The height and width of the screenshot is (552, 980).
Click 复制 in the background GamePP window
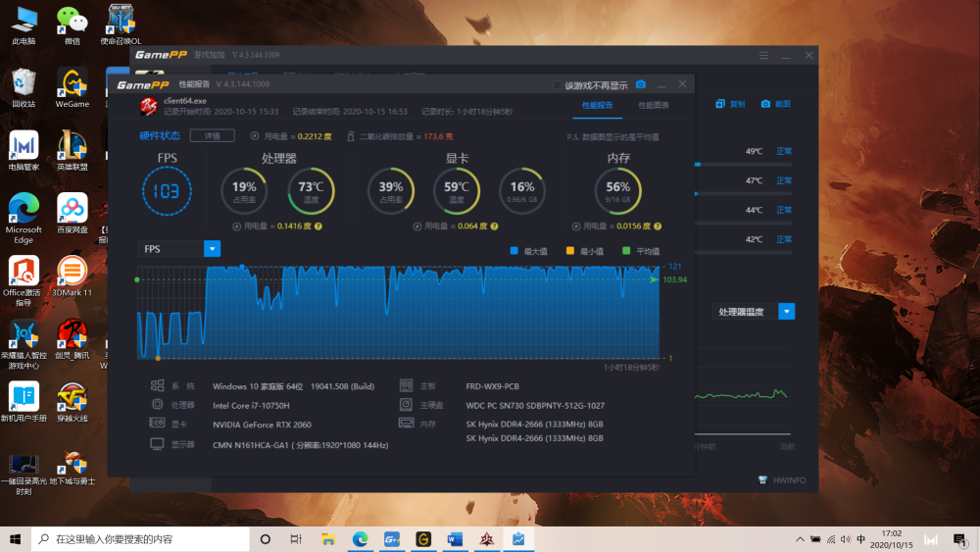pos(731,104)
